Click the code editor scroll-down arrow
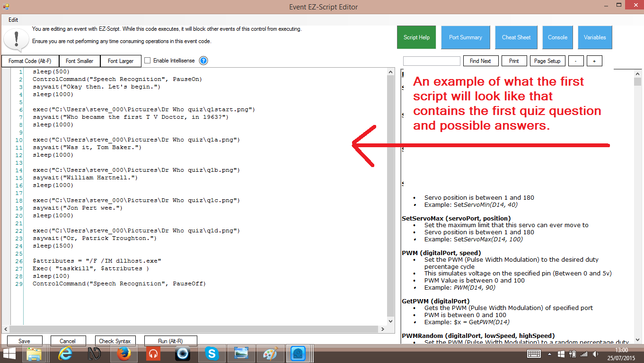644x363 pixels. click(391, 321)
